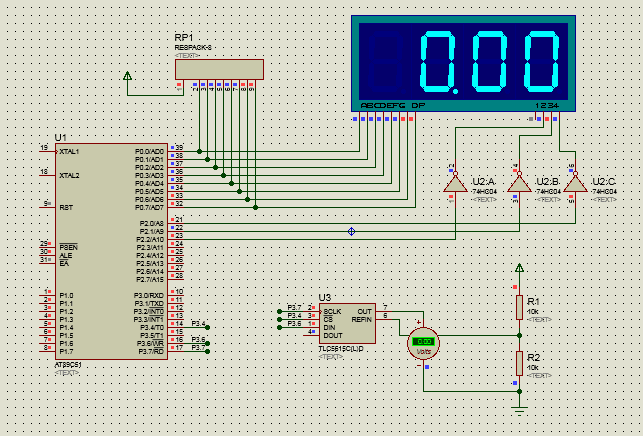Select the U2:A inverter gate symbol
The image size is (643, 436).
(455, 183)
